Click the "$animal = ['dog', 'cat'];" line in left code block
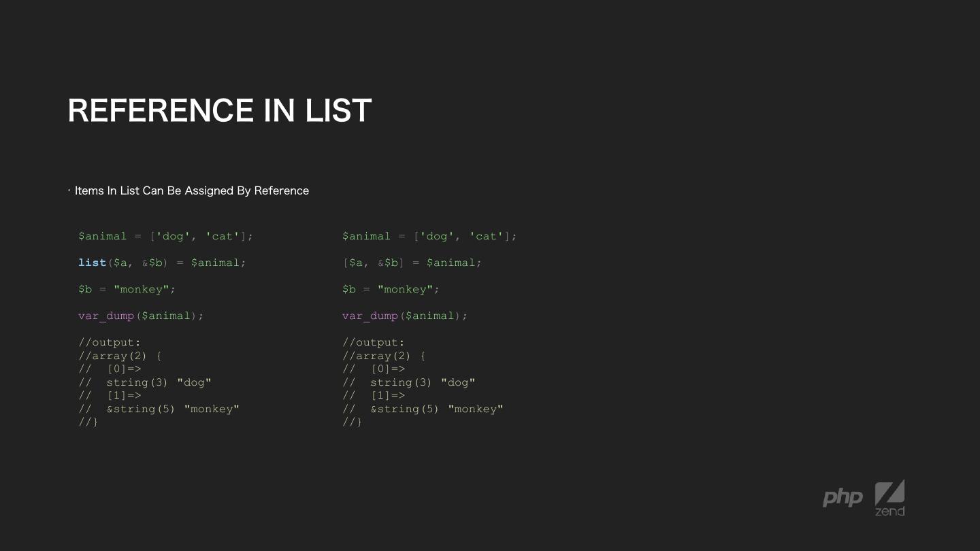 tap(165, 236)
